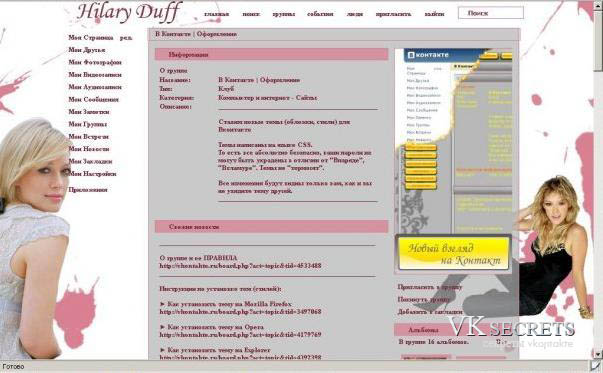Select люди in top navigation

click(355, 14)
